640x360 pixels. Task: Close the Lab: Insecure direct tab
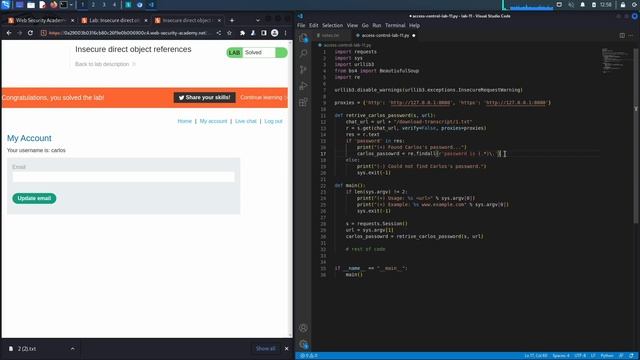146,20
